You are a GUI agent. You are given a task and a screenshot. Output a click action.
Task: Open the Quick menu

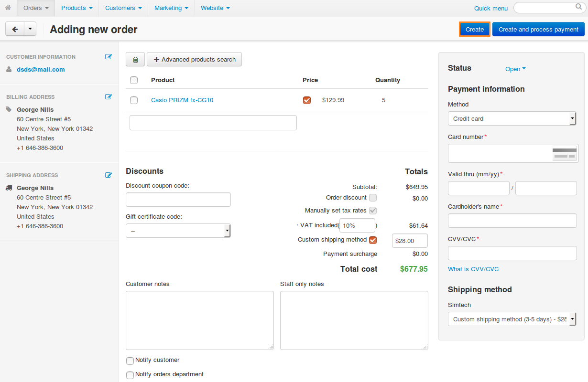[491, 8]
